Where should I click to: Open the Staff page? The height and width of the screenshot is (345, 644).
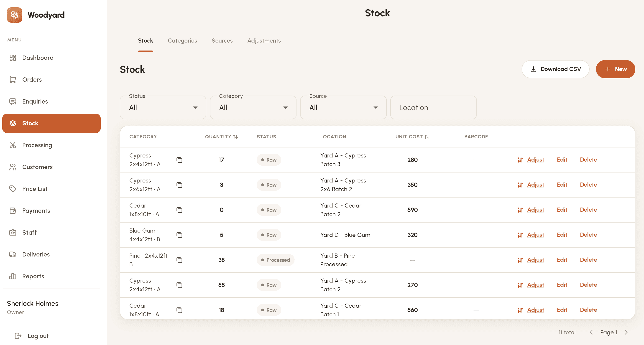[51, 232]
